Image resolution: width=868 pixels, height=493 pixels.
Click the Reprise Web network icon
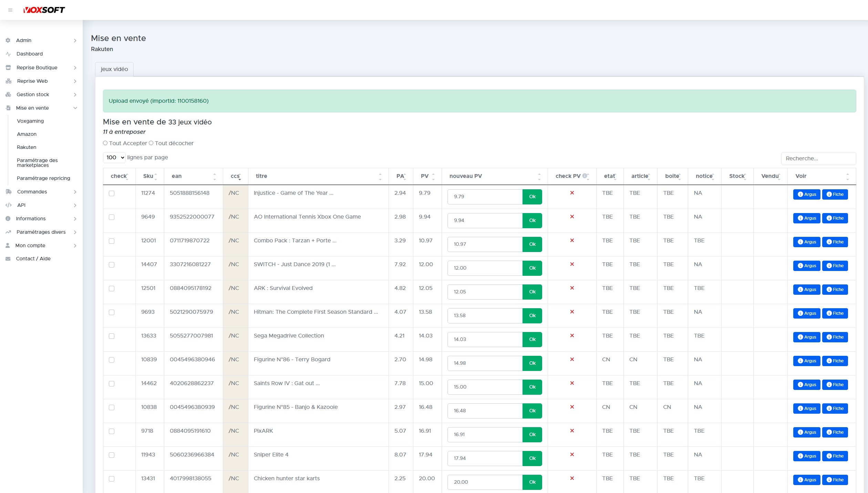[9, 81]
